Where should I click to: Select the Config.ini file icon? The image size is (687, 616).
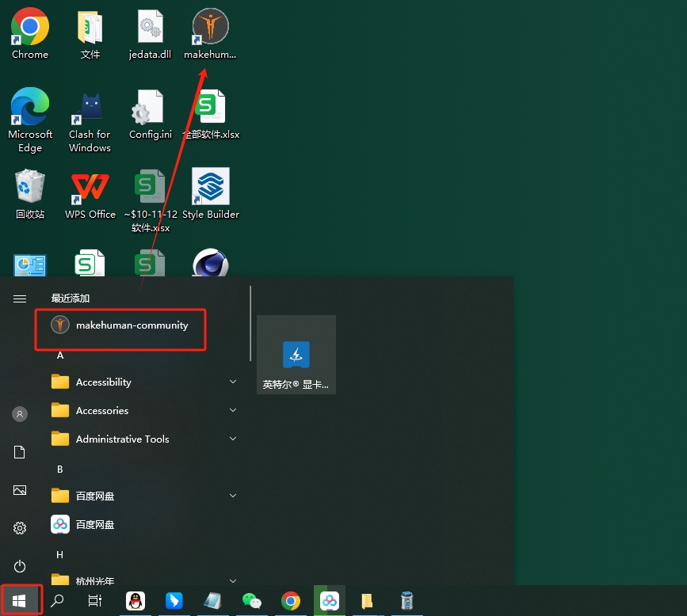click(151, 114)
